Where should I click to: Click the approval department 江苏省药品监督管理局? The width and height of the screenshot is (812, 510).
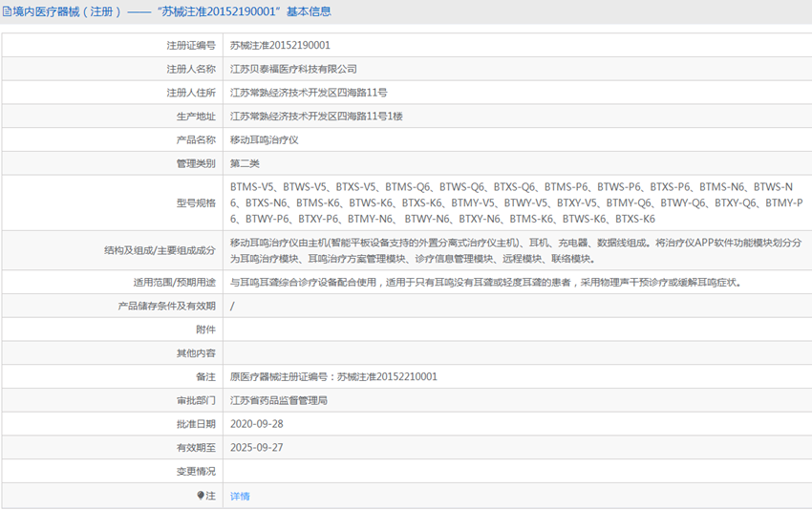point(279,400)
